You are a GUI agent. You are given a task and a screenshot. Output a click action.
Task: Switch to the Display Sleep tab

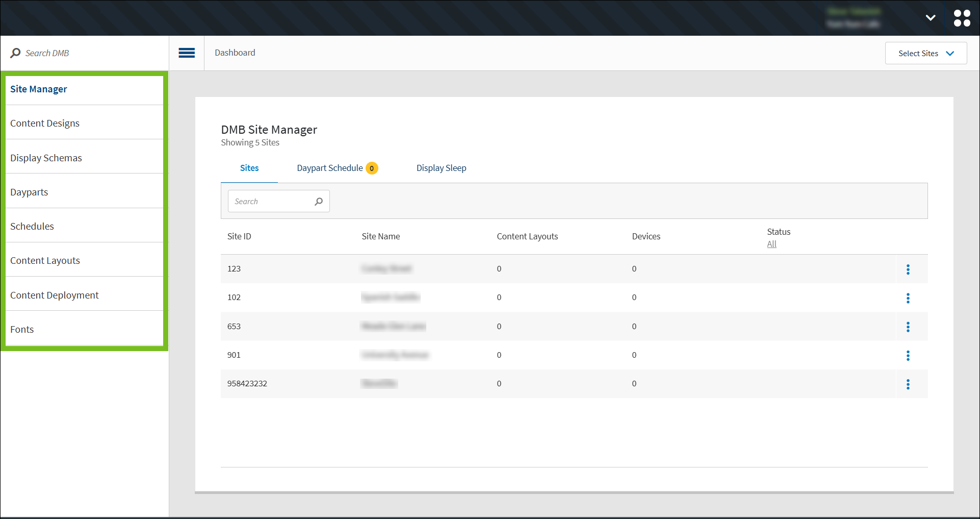(441, 168)
